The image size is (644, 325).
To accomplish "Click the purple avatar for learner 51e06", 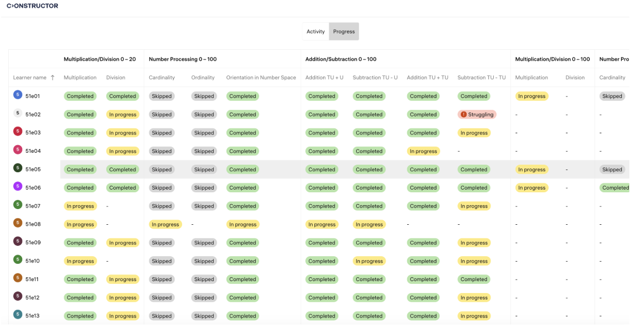I will coord(18,187).
